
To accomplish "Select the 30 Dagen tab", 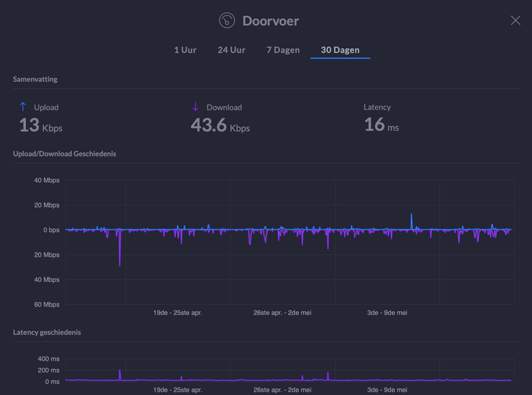I will [x=340, y=50].
